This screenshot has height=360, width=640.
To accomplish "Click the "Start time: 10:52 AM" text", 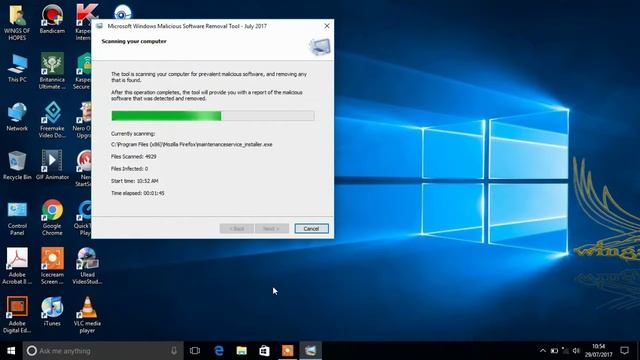I will click(135, 181).
